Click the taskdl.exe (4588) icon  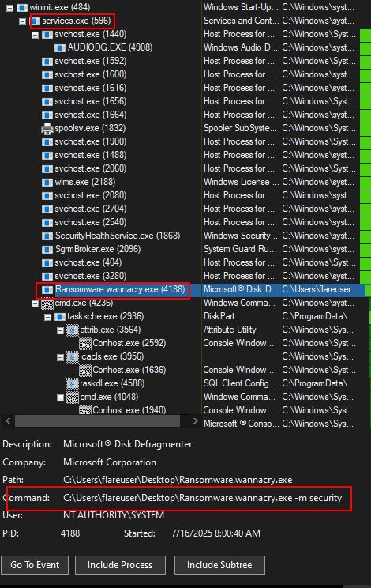pos(73,384)
